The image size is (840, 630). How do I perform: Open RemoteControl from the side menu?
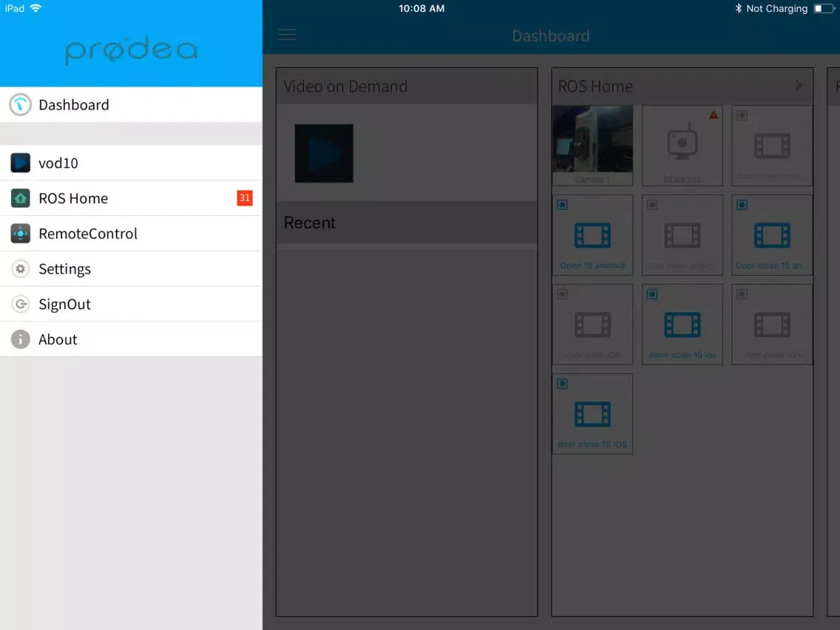132,234
